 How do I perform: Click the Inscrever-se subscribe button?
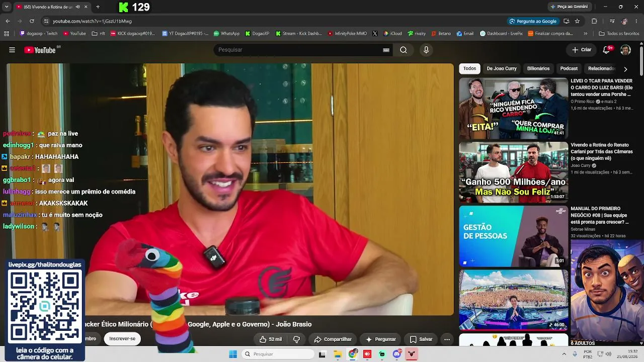[122, 339]
